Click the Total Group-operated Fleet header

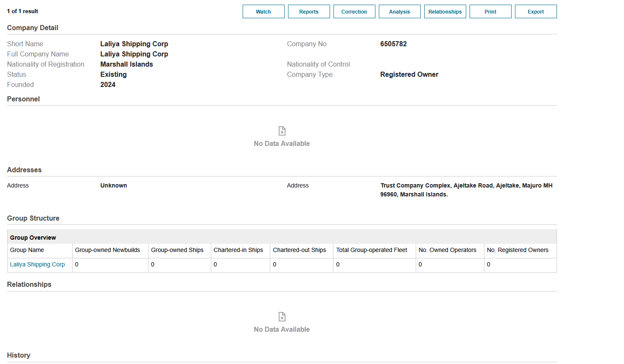(x=372, y=250)
